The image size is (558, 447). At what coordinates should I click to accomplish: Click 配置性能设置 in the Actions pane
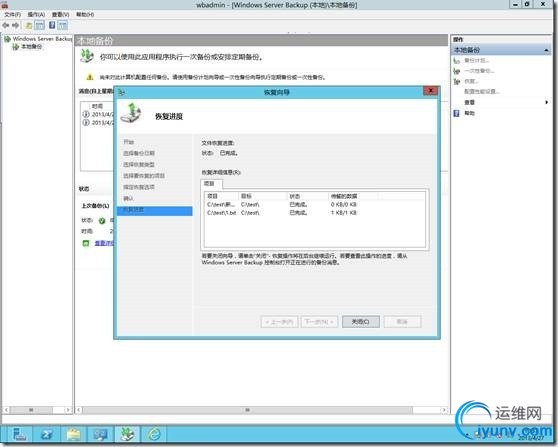click(482, 92)
